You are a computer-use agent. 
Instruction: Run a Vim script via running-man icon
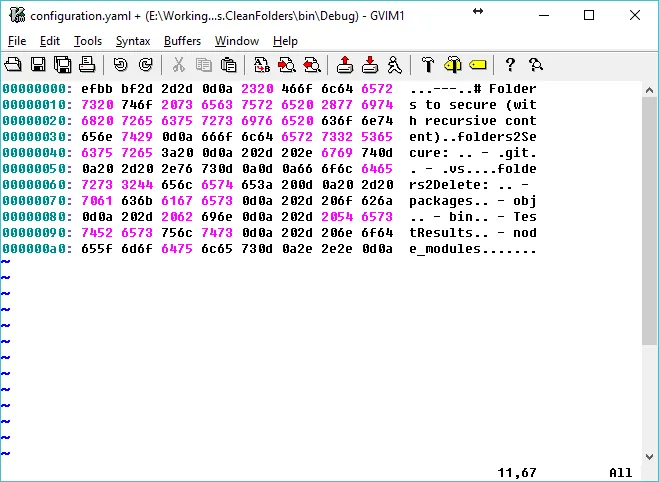[x=394, y=65]
